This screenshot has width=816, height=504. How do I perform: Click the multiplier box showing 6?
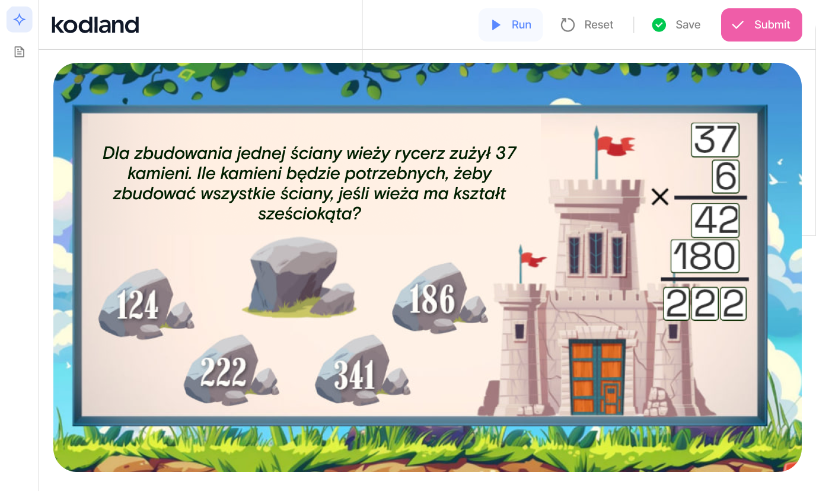725,177
